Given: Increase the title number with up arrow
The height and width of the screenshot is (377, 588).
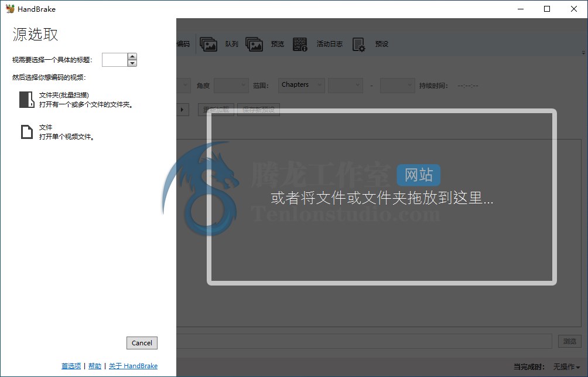Looking at the screenshot, I should [x=132, y=56].
